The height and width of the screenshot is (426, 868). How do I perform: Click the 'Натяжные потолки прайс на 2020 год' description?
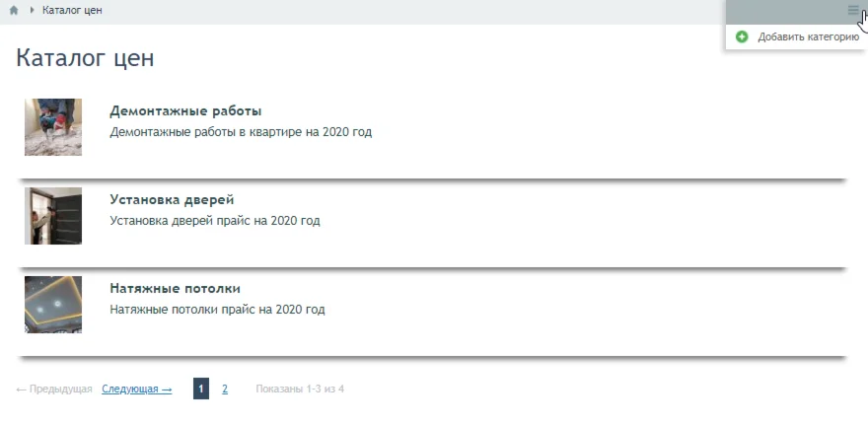[x=217, y=310]
